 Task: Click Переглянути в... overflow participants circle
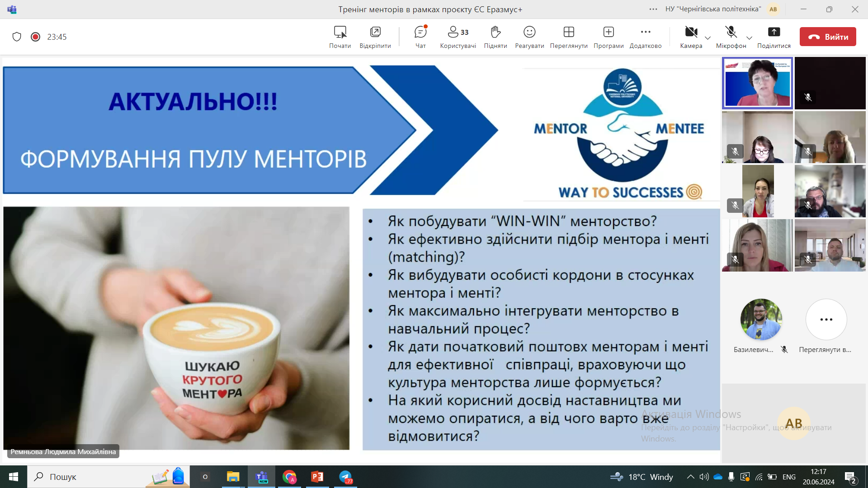click(826, 319)
